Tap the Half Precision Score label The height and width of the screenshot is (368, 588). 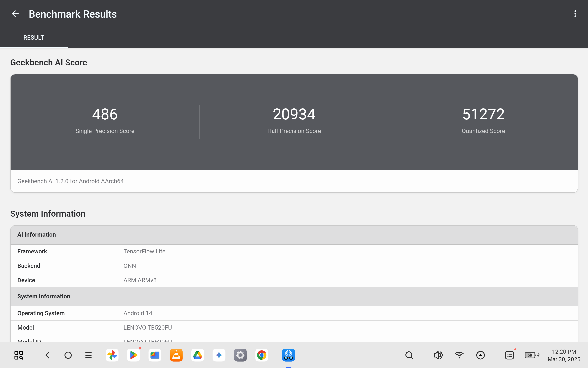coord(294,131)
